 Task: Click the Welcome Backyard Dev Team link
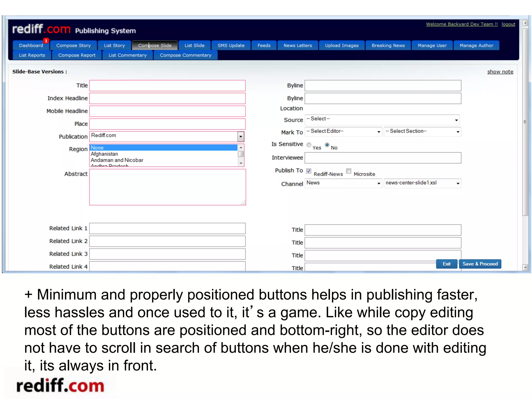462,24
